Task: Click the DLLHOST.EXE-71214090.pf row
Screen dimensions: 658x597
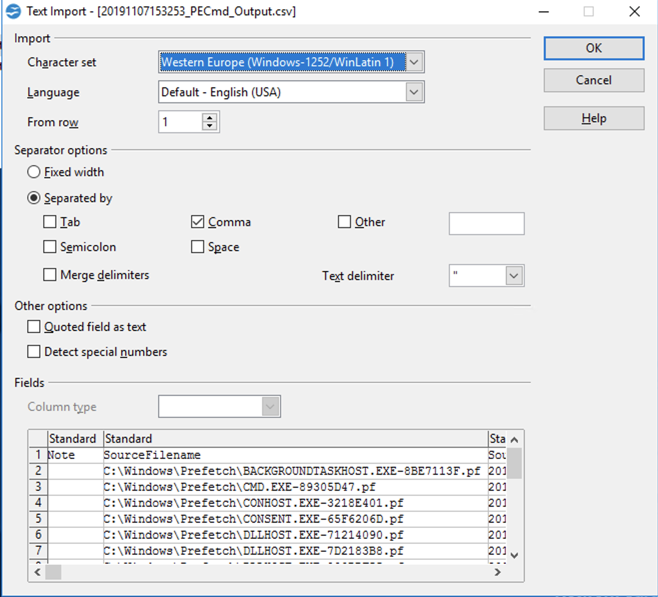Action: 295,535
